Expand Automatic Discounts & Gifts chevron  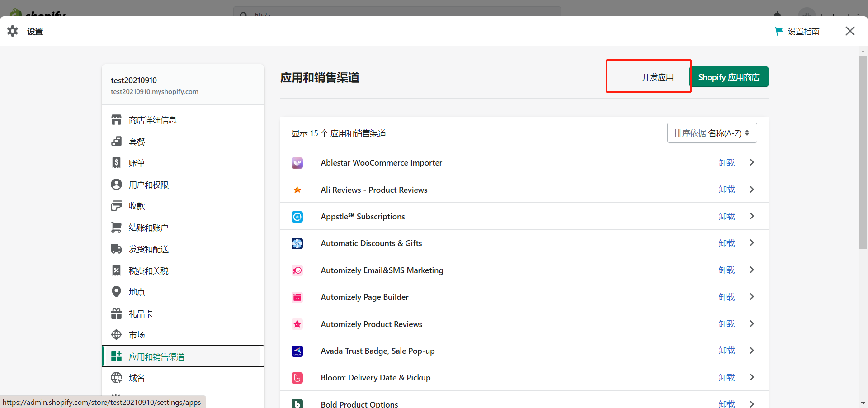click(752, 243)
